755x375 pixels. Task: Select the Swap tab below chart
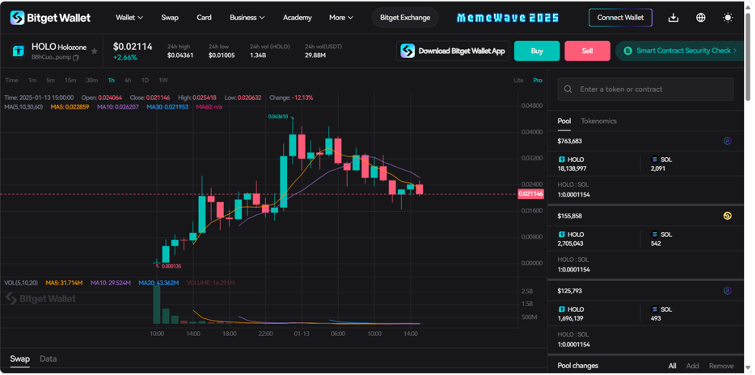click(x=20, y=359)
